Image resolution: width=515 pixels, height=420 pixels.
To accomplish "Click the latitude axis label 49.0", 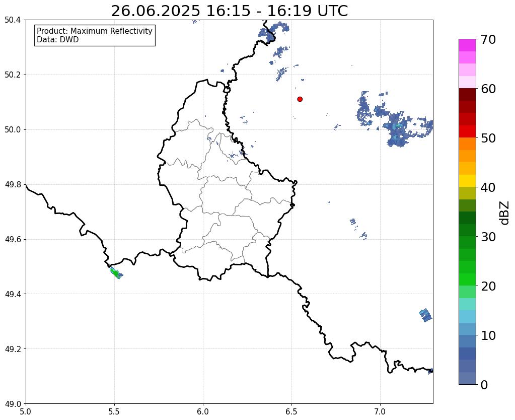I will pos(13,404).
